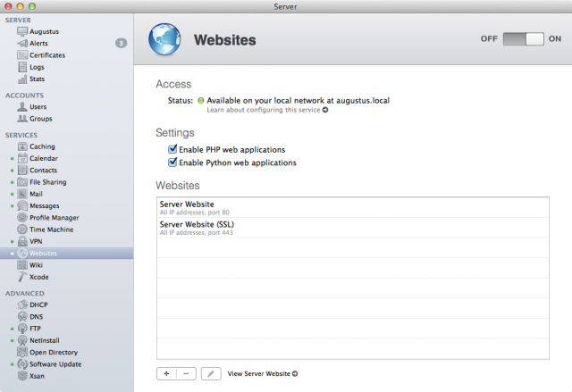Open Users account icon
Screen dimensions: 572x392
22,107
